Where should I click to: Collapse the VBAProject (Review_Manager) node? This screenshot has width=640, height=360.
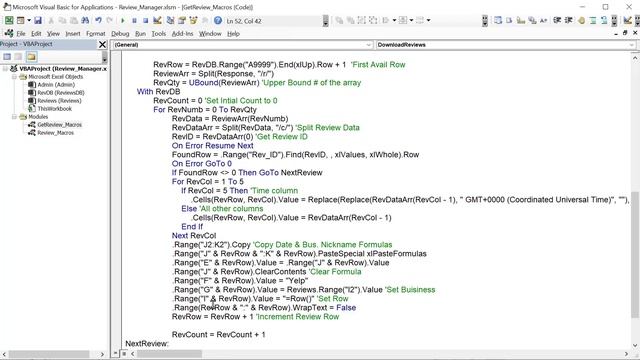click(5, 69)
